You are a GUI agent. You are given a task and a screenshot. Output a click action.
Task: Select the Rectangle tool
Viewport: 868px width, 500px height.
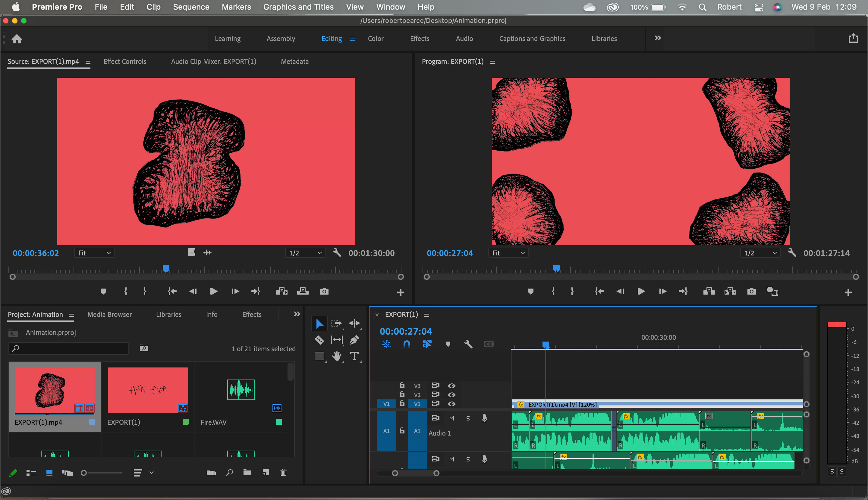(x=319, y=356)
